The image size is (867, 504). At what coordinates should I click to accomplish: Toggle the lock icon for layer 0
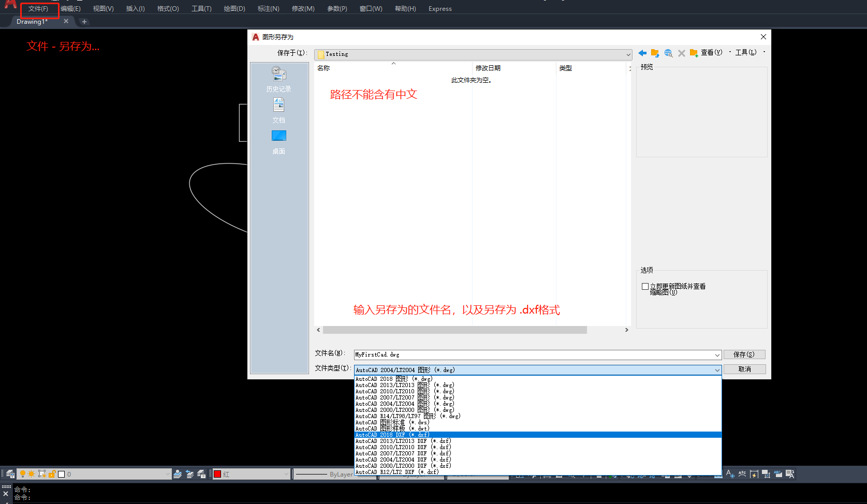coord(52,473)
